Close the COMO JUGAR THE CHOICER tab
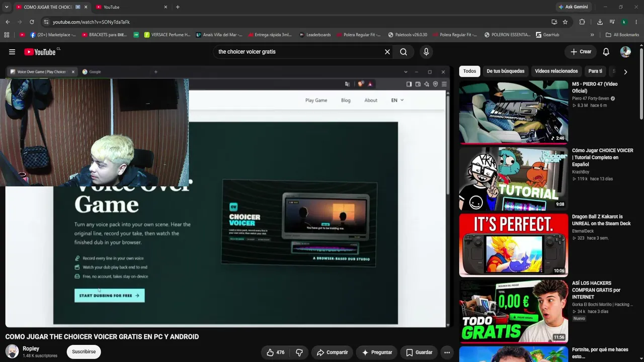The width and height of the screenshot is (644, 362). coord(86,7)
